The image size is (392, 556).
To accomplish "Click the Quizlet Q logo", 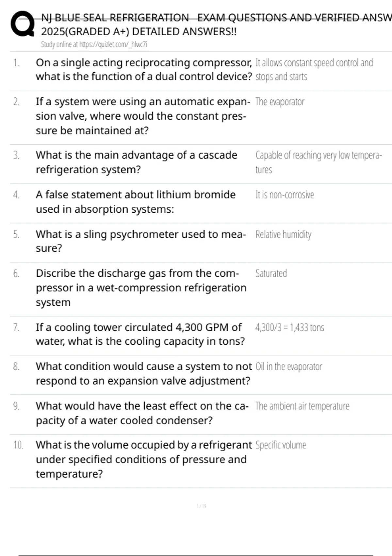I will (22, 24).
